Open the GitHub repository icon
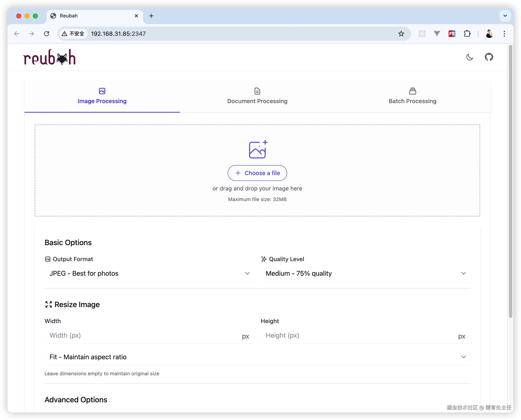Image resolution: width=521 pixels, height=420 pixels. click(489, 57)
